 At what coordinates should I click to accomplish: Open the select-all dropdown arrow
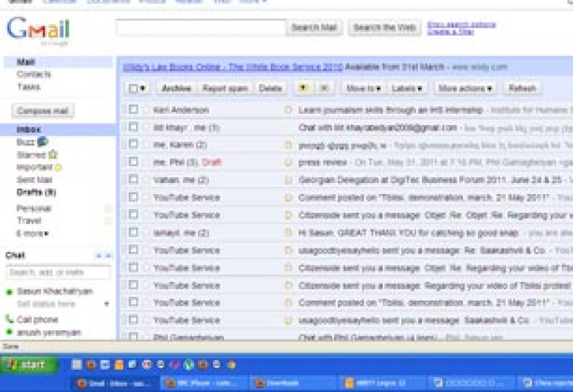(x=143, y=89)
